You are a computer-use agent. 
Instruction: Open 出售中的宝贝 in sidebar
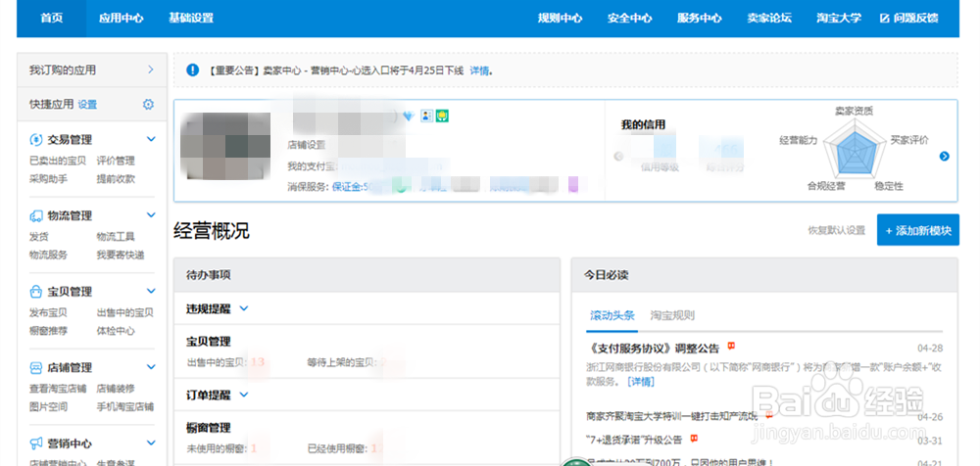tap(125, 312)
